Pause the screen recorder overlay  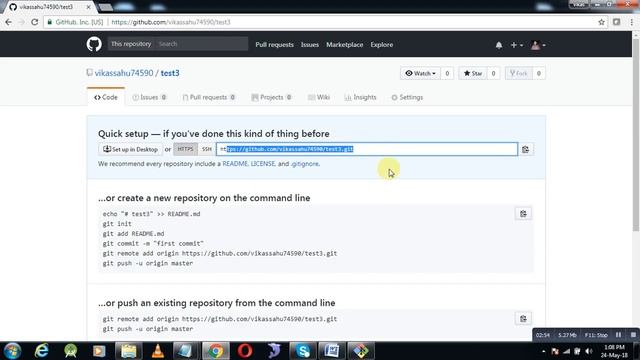pyautogui.click(x=618, y=335)
